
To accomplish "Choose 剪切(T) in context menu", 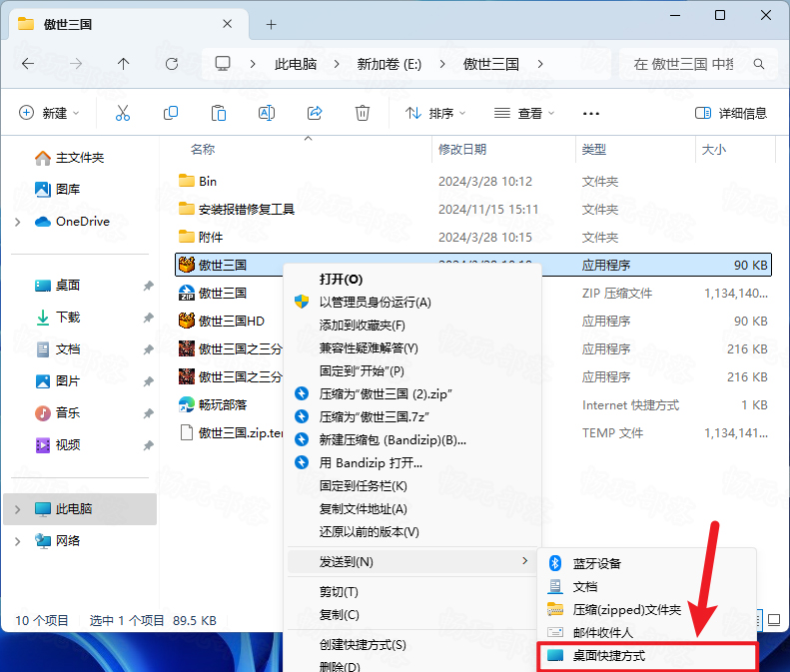I will [413, 592].
